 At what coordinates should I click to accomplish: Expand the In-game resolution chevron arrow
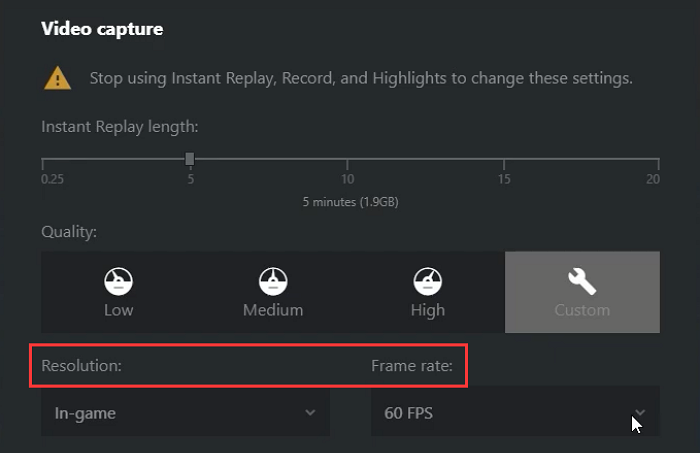310,412
